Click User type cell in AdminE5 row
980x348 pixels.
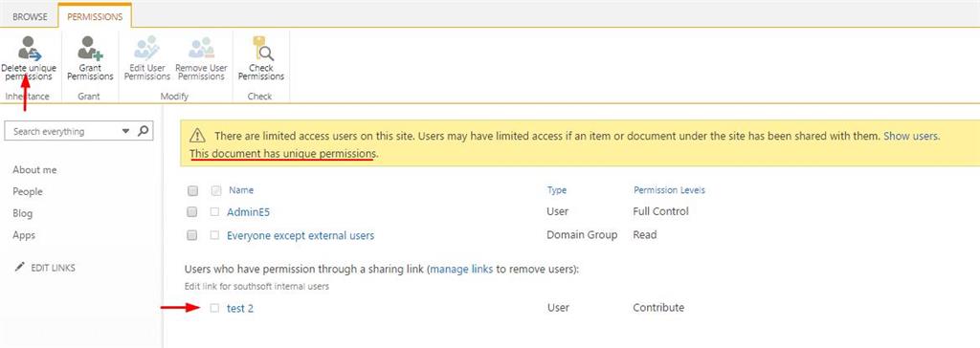point(558,211)
